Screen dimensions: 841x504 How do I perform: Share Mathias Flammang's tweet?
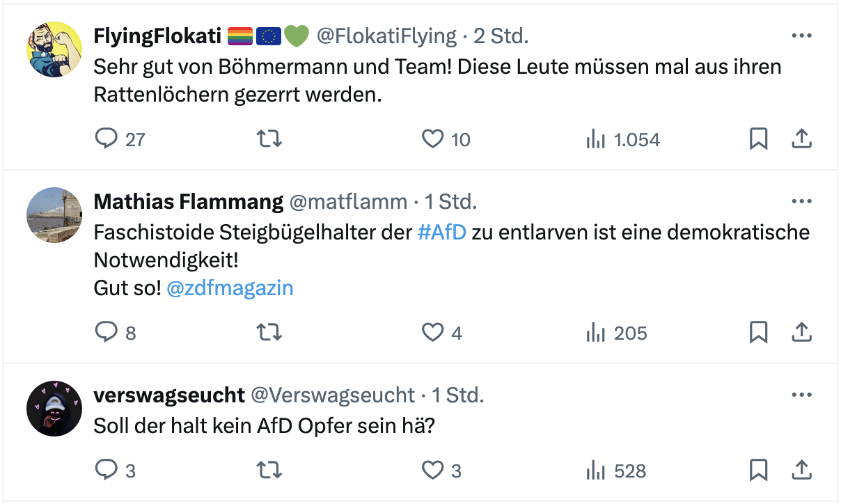802,333
